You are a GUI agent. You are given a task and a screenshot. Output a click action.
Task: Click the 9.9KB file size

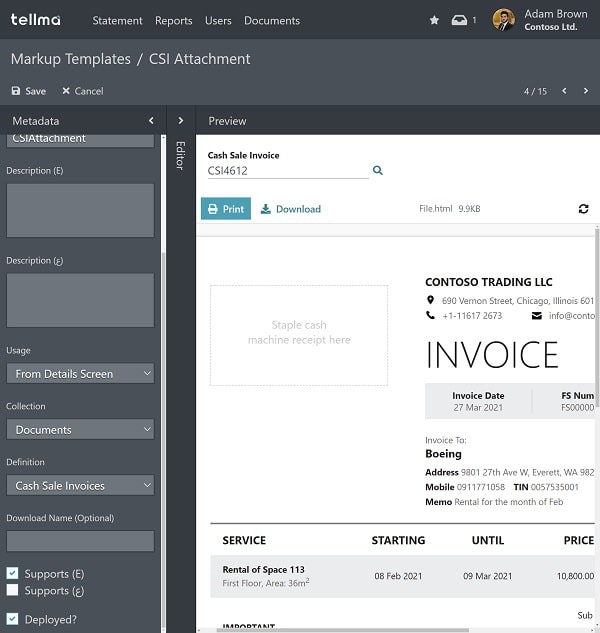[x=469, y=209]
